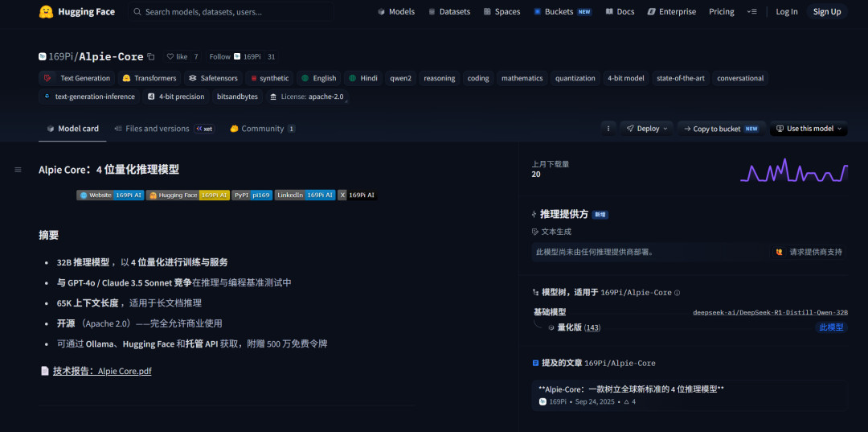Open the Buckets menu item
This screenshot has height=432, width=868.
[563, 11]
